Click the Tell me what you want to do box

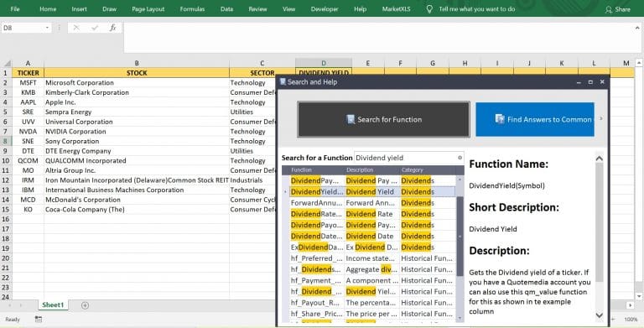(477, 9)
